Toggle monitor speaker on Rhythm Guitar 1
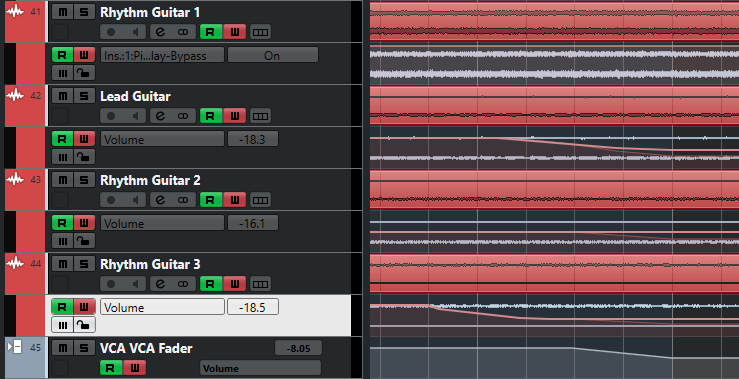The image size is (739, 379). 135,32
